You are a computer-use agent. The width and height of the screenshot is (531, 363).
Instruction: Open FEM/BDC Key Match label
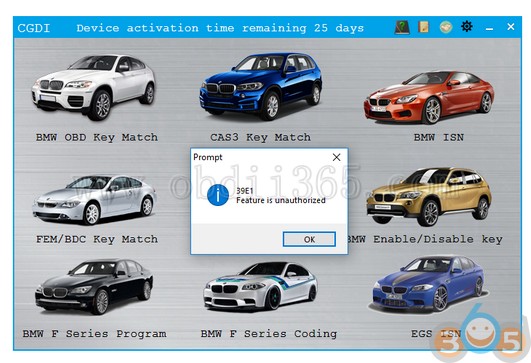pyautogui.click(x=97, y=239)
